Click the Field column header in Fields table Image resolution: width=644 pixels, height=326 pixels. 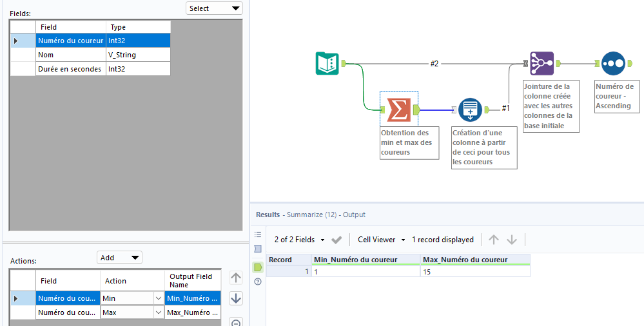[x=71, y=27]
